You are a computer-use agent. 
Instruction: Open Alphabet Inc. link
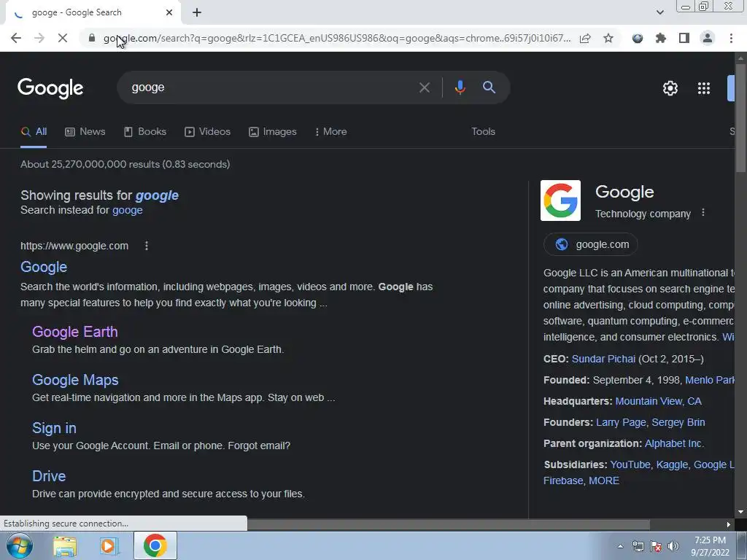pos(673,443)
